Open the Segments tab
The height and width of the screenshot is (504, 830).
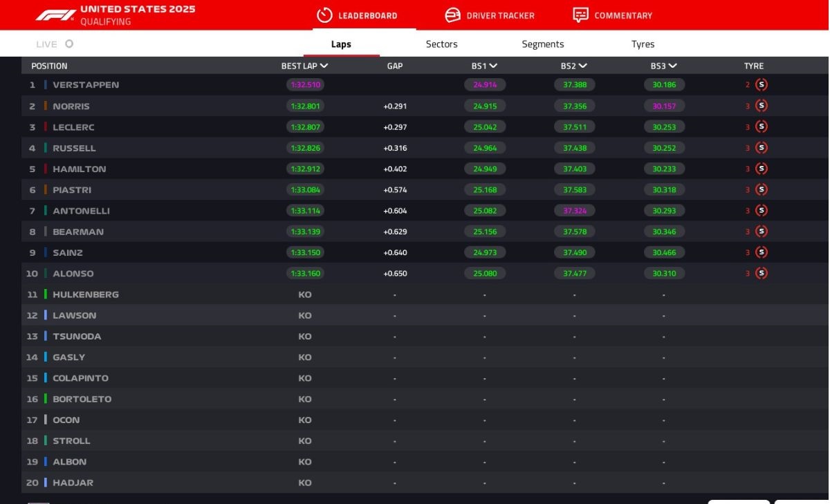point(542,44)
